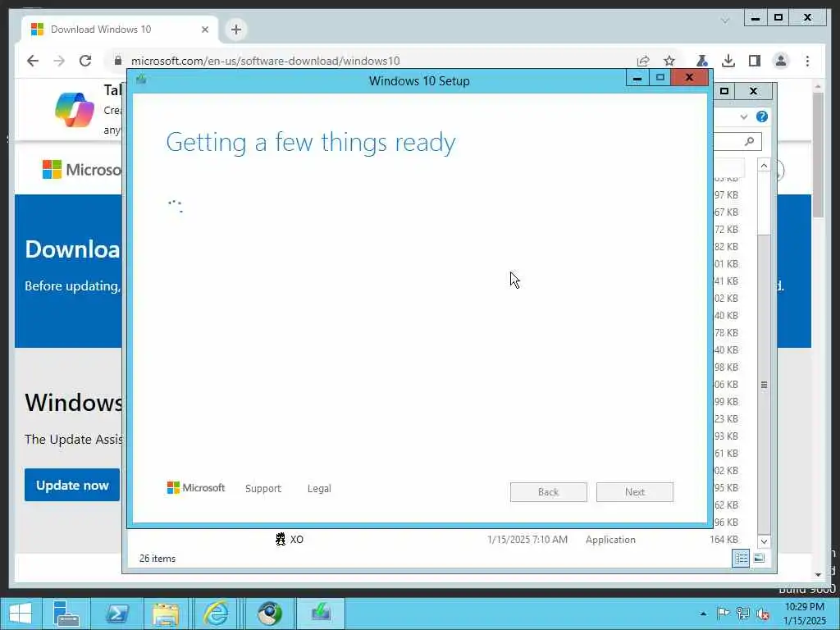Open network tray icon

[x=743, y=614]
